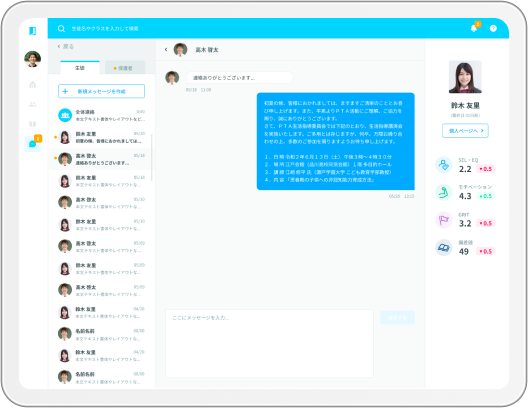Click the 高木 name in chat header
This screenshot has width=528, height=408.
(207, 50)
